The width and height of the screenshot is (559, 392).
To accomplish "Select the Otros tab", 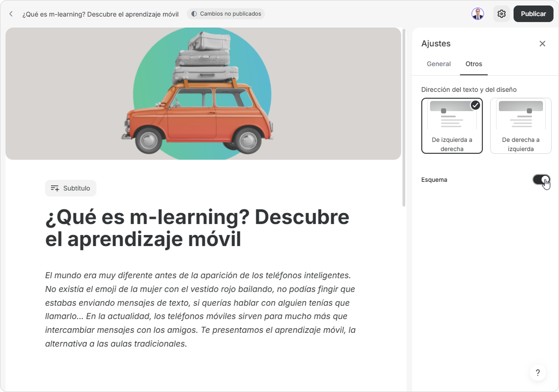I will [x=474, y=64].
